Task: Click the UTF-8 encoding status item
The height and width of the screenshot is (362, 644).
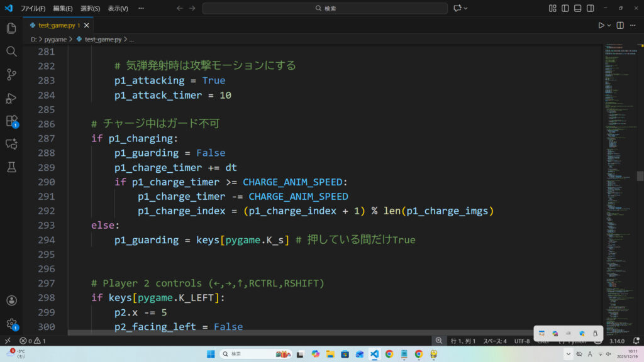Action: tap(522, 341)
